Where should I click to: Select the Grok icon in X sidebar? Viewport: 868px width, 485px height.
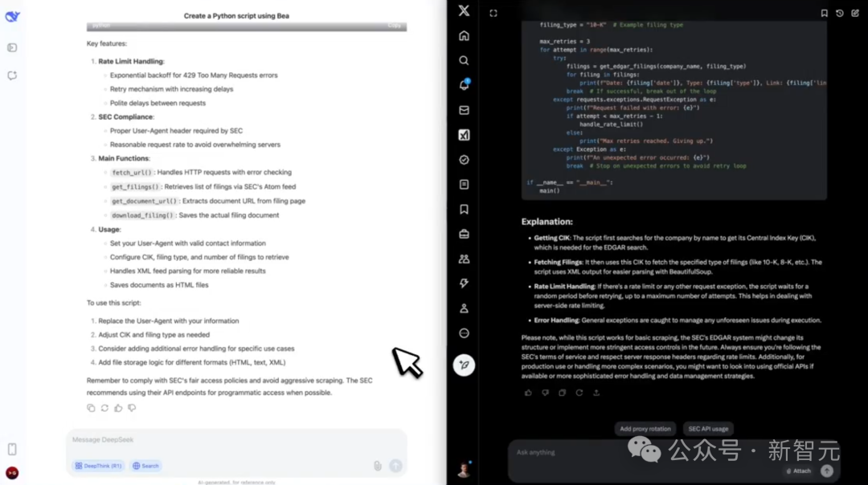[x=464, y=135]
